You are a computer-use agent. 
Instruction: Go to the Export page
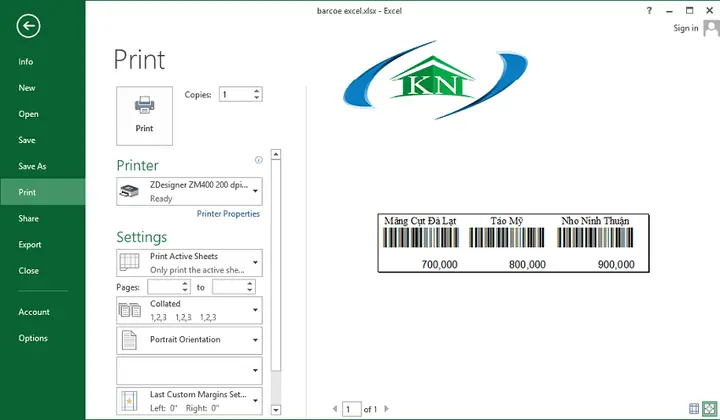(30, 245)
